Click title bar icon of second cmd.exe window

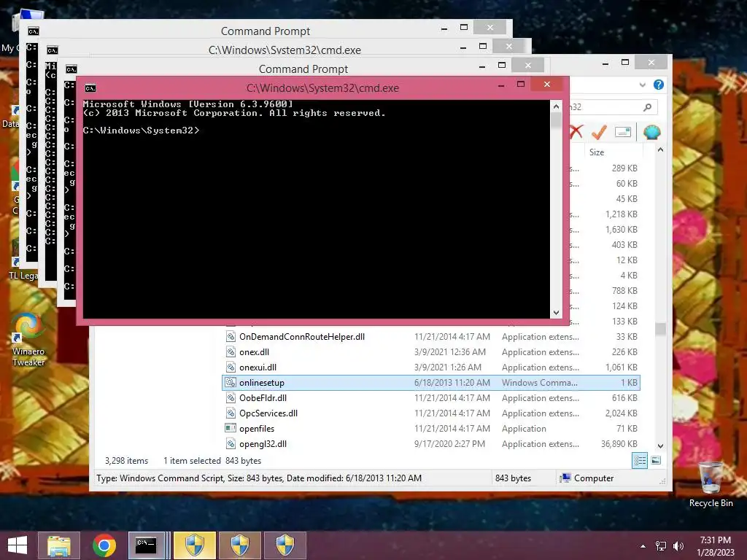52,50
